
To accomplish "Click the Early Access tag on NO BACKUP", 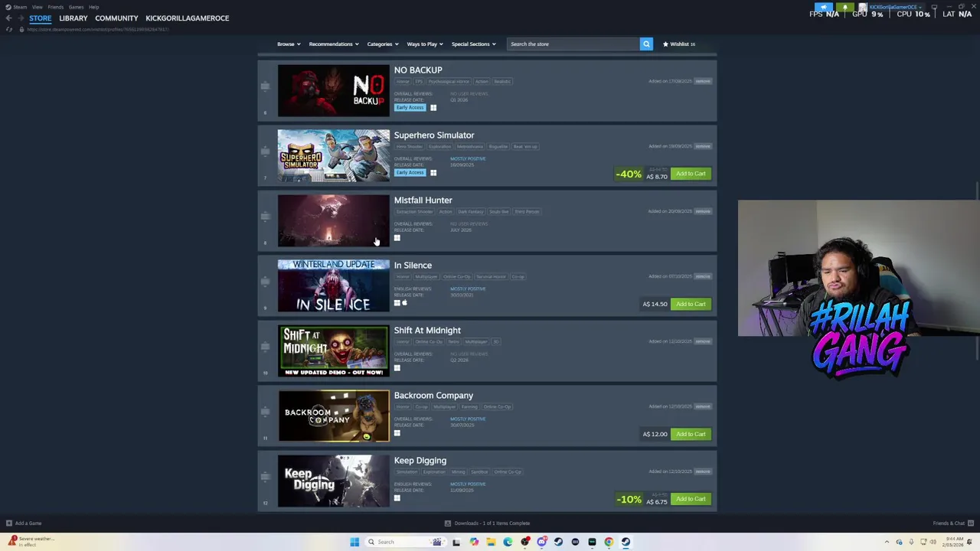I will coord(410,108).
